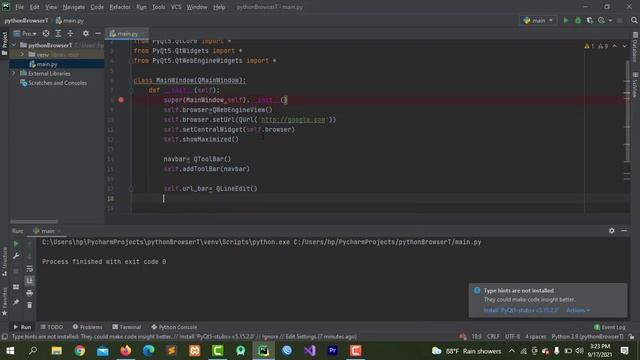Image resolution: width=640 pixels, height=360 pixels.
Task: Open Search Everywhere magnifier icon
Action: click(x=634, y=20)
